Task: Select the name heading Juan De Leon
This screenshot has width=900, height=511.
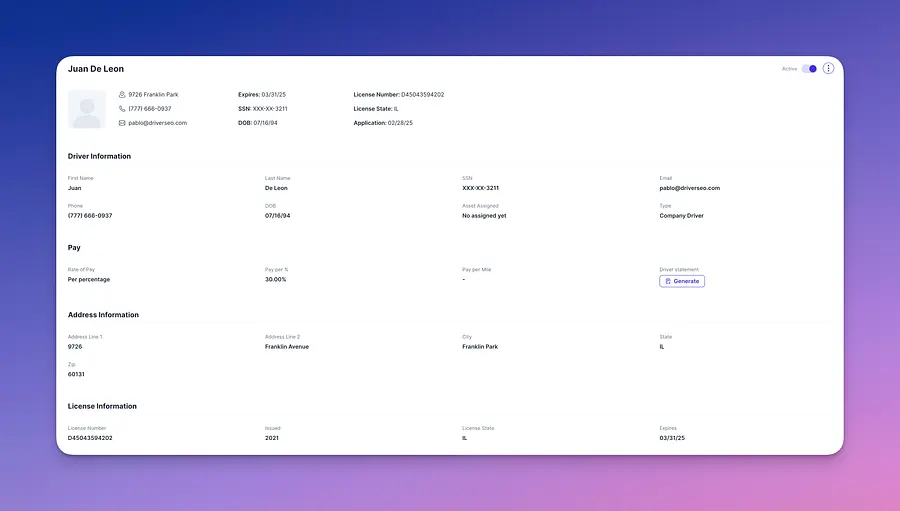Action: point(96,69)
